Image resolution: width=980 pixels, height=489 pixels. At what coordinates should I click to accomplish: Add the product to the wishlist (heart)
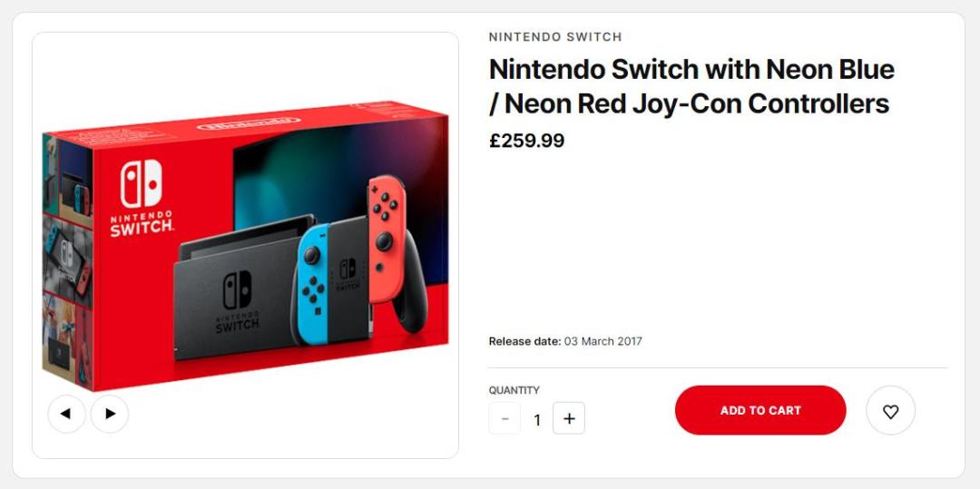coord(890,411)
